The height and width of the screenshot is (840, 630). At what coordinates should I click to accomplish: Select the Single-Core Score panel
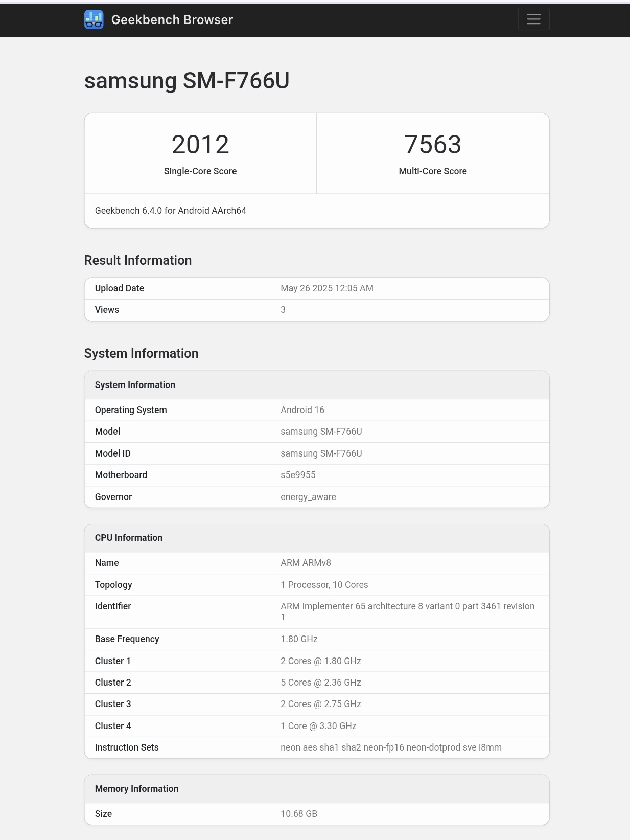(200, 153)
